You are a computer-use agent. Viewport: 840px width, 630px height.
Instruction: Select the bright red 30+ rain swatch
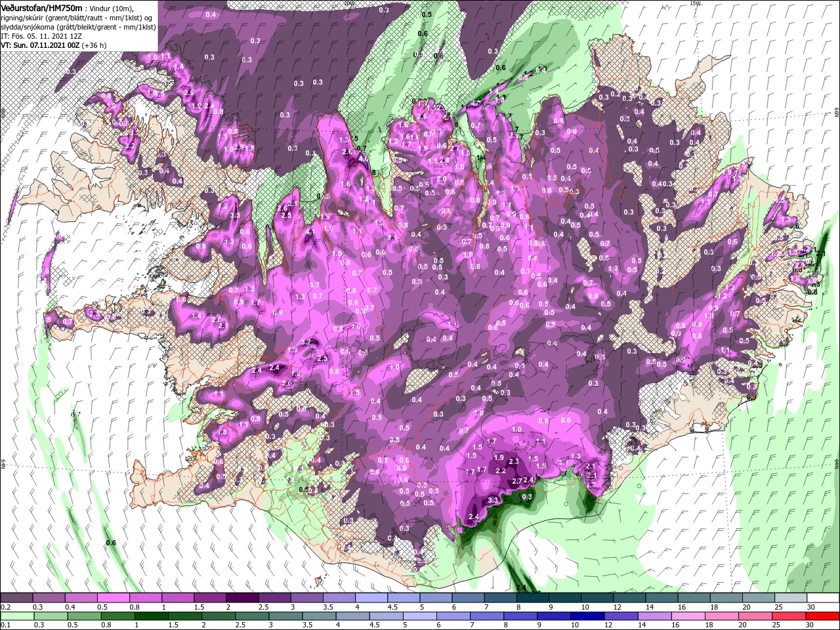823,616
